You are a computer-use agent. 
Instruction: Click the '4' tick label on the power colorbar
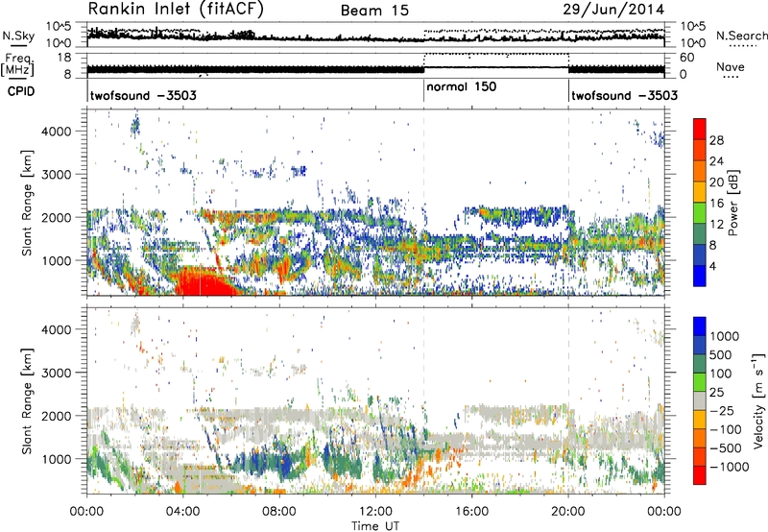(x=712, y=266)
